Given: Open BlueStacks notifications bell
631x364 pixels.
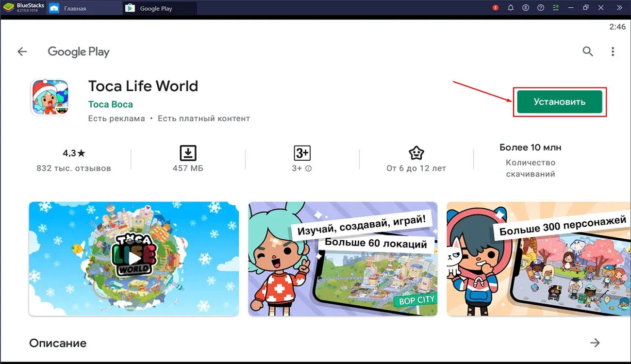Looking at the screenshot, I should coord(511,8).
